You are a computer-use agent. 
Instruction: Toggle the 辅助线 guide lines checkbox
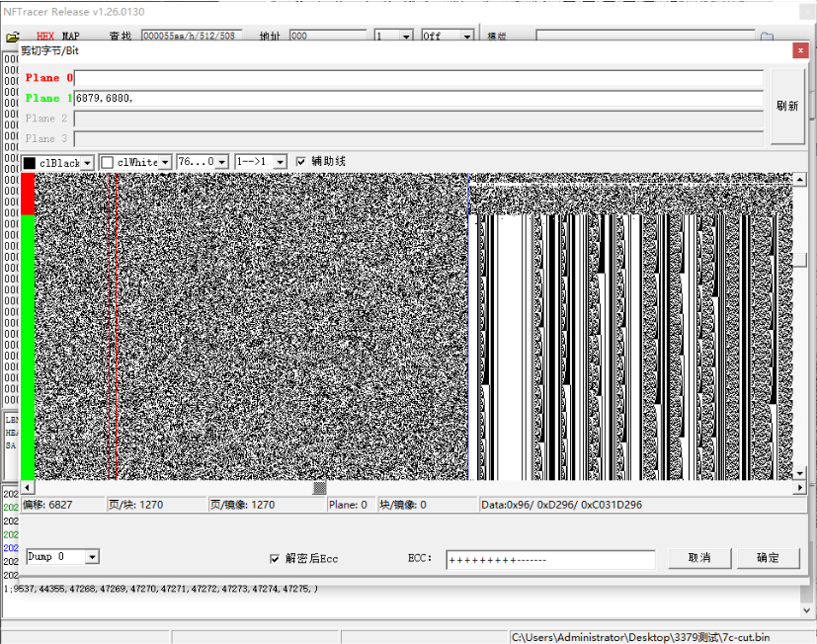[300, 162]
